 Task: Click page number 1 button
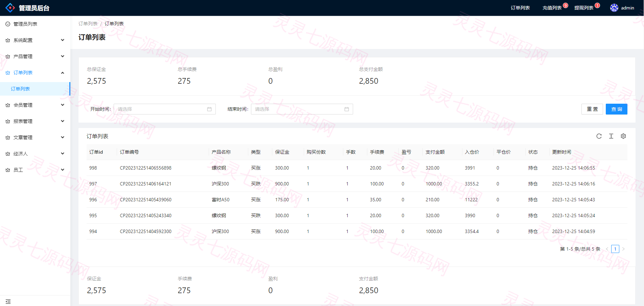tap(615, 249)
